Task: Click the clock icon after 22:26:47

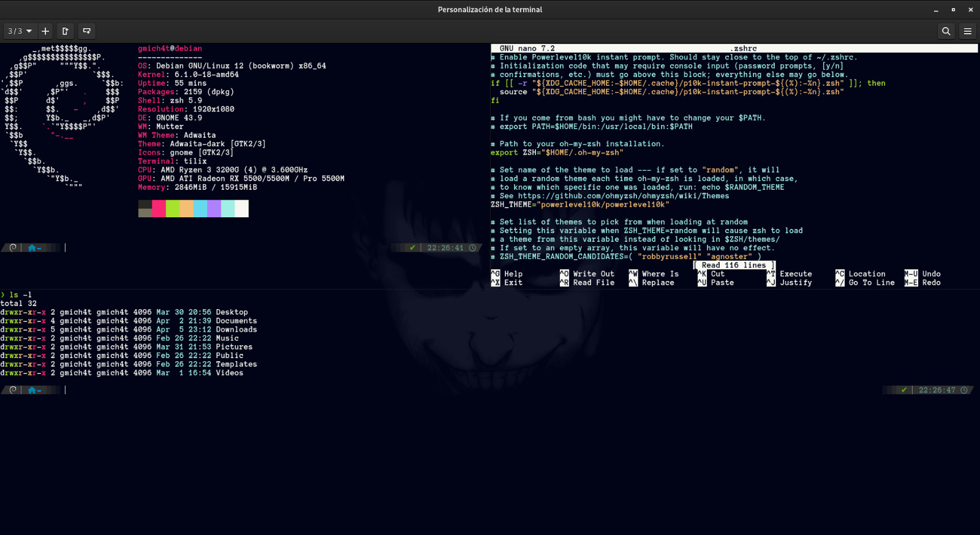Action: tap(964, 390)
